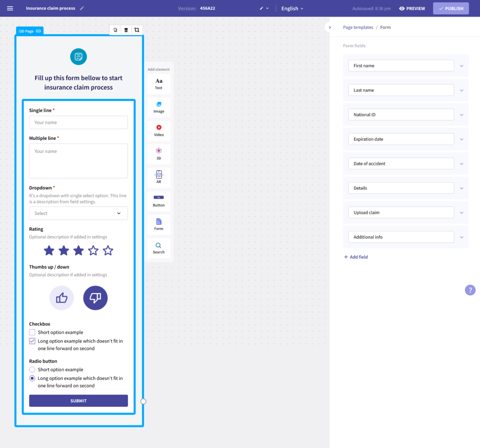
Task: Select the Image element tool
Action: (x=158, y=106)
